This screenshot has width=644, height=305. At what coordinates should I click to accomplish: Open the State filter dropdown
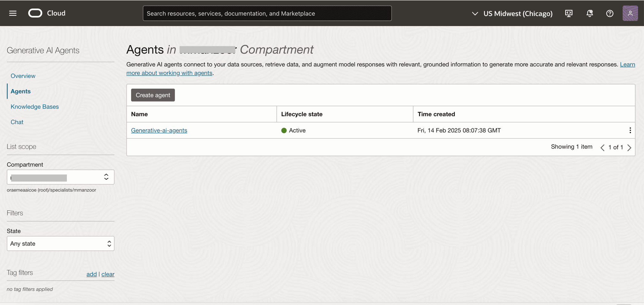[x=60, y=244]
